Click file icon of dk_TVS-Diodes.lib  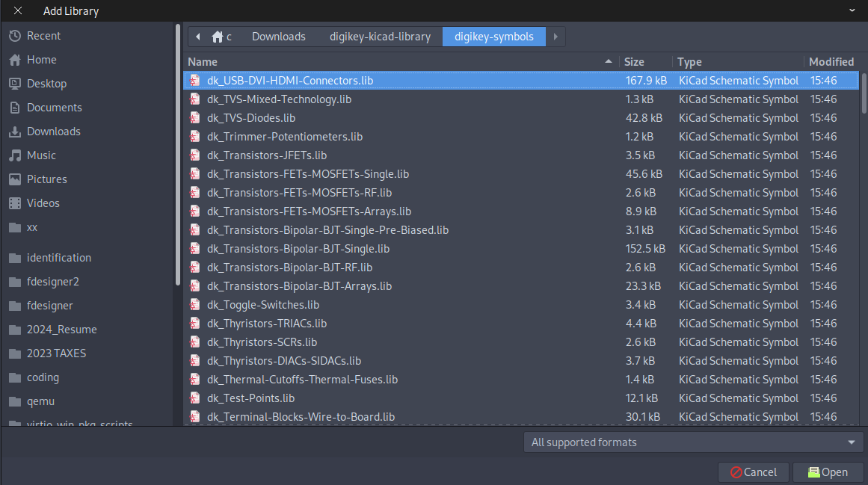tap(194, 118)
